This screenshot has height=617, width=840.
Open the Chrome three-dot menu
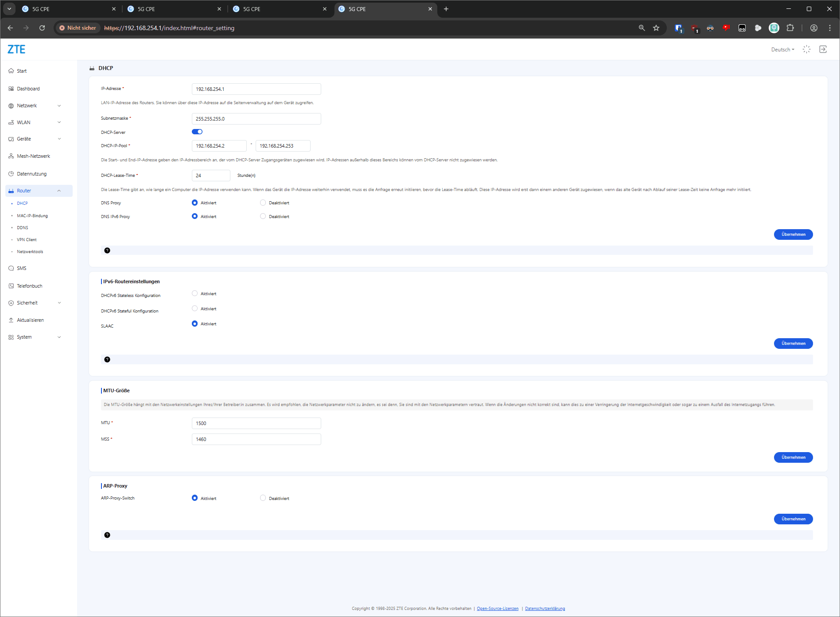[x=830, y=28]
